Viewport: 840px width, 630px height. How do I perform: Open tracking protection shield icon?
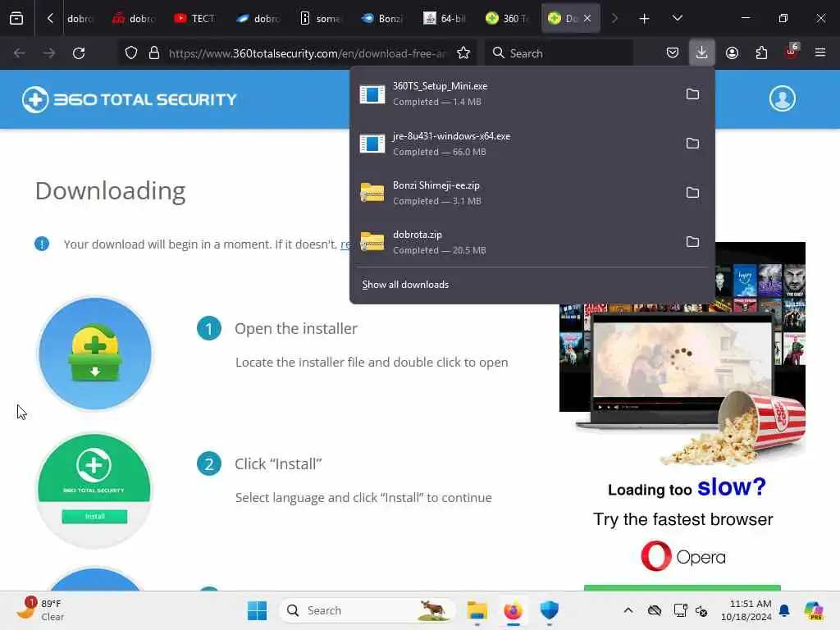(131, 53)
